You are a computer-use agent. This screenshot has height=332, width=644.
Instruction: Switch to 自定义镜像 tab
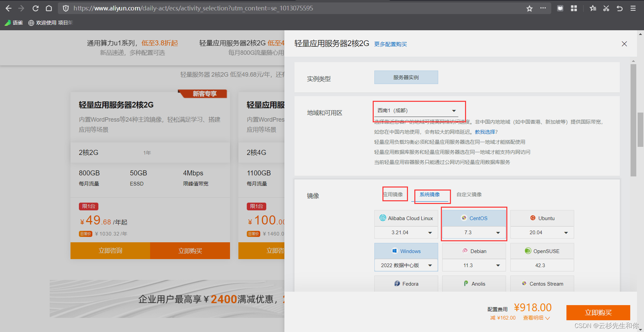click(x=469, y=194)
